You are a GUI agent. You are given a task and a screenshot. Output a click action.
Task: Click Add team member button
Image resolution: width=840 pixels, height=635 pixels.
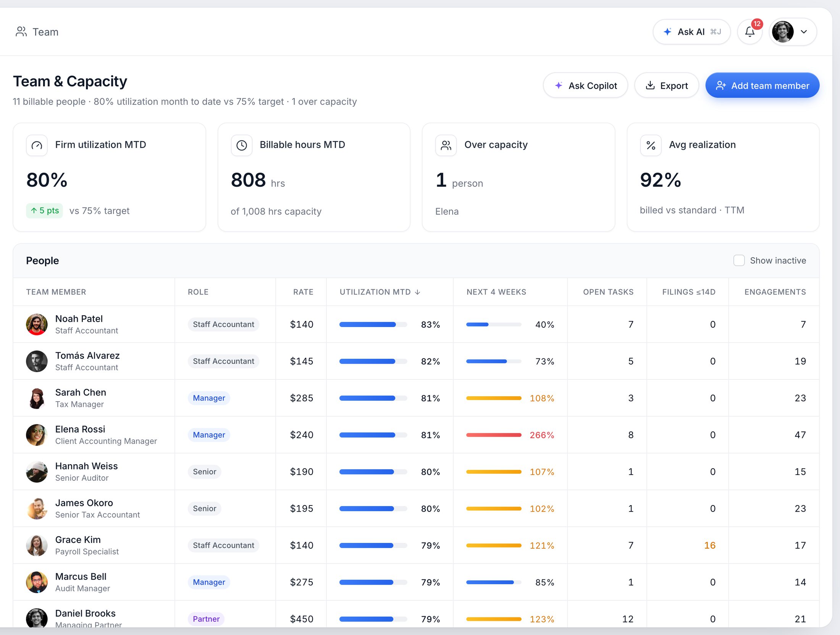pos(762,85)
